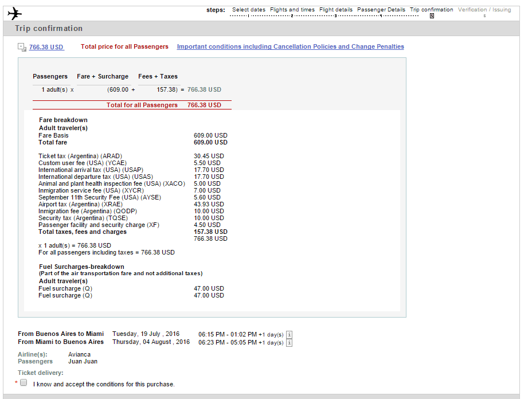Click the conditions acceptance text label

click(104, 384)
